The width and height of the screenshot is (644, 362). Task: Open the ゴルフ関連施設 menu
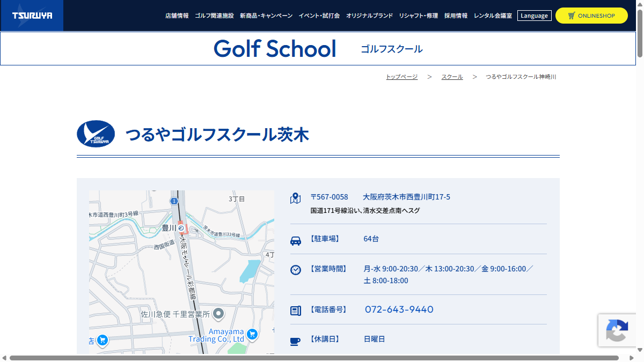tap(214, 16)
